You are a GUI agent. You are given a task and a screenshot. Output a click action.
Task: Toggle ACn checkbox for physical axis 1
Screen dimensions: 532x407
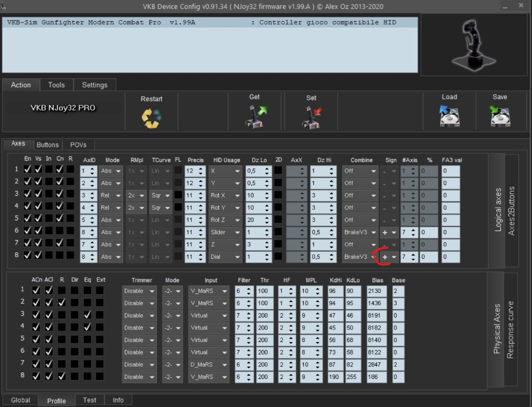36,290
